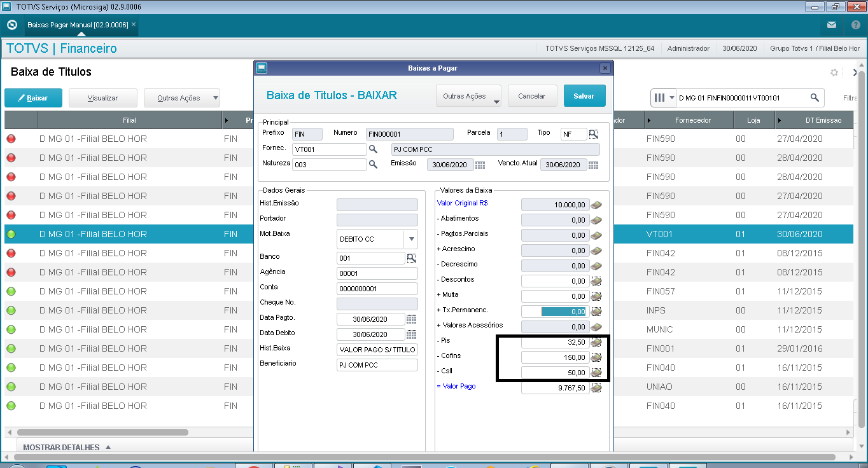Click the magnifier icon in the browse search box

tap(815, 98)
